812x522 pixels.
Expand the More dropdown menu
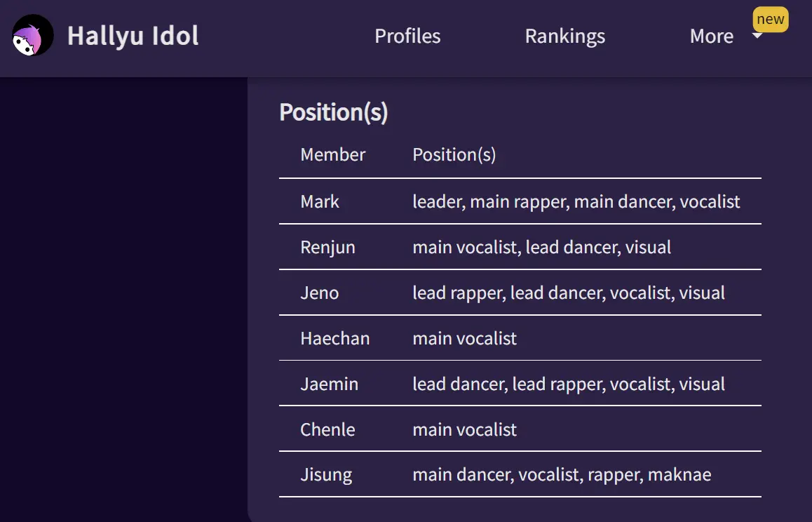(712, 36)
